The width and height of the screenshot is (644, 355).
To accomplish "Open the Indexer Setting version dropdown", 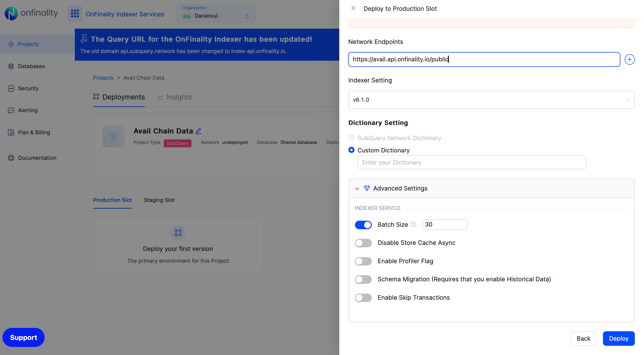I will click(x=491, y=100).
